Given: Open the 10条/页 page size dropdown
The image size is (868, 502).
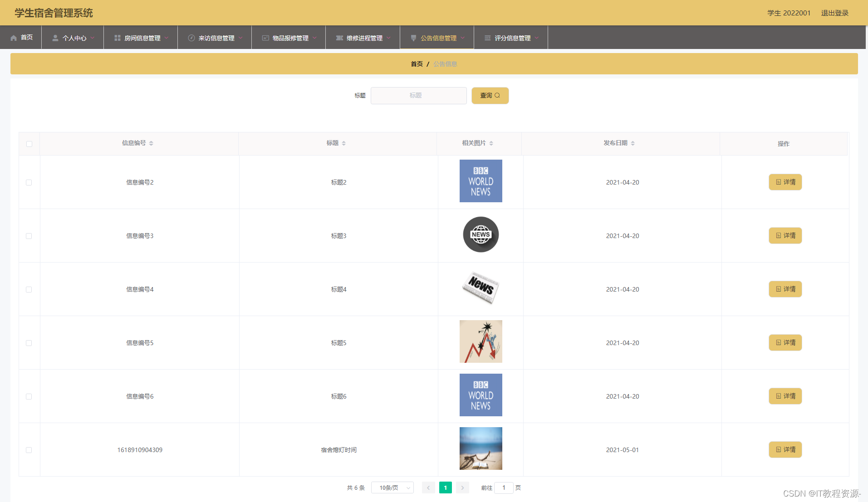Looking at the screenshot, I should point(392,487).
